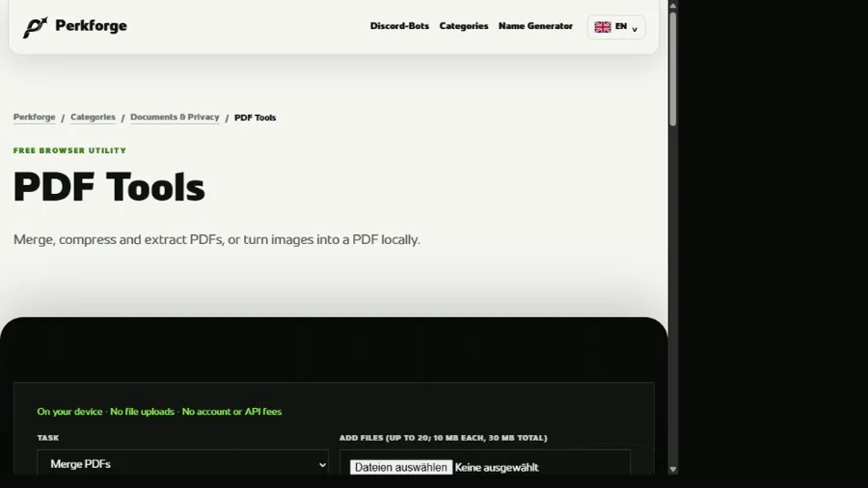Click the PDF Tools breadcrumb text
Image resolution: width=868 pixels, height=488 pixels.
click(255, 118)
